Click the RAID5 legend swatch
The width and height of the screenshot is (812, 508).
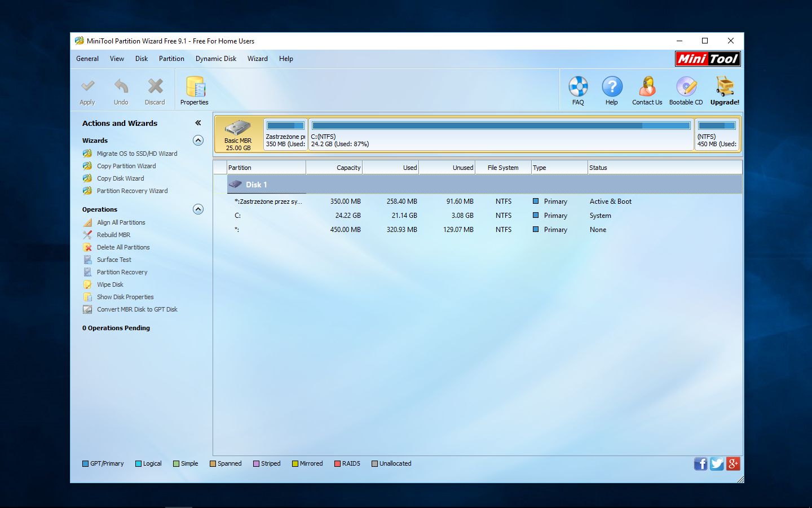pyautogui.click(x=337, y=464)
